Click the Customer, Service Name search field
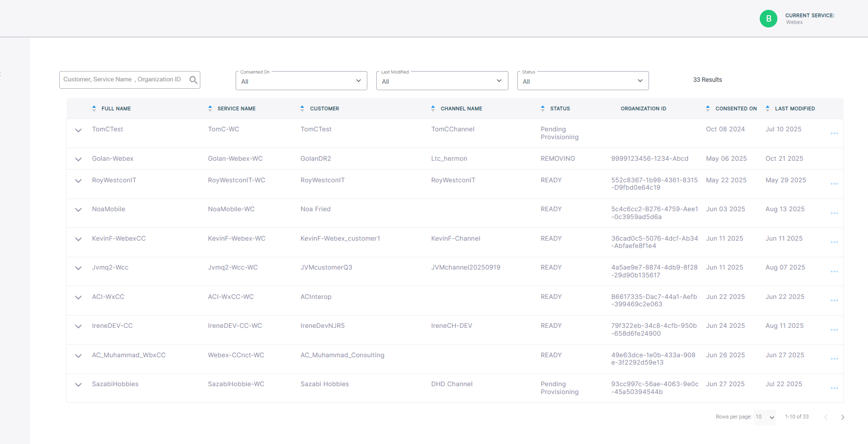Image resolution: width=868 pixels, height=444 pixels. (122, 79)
